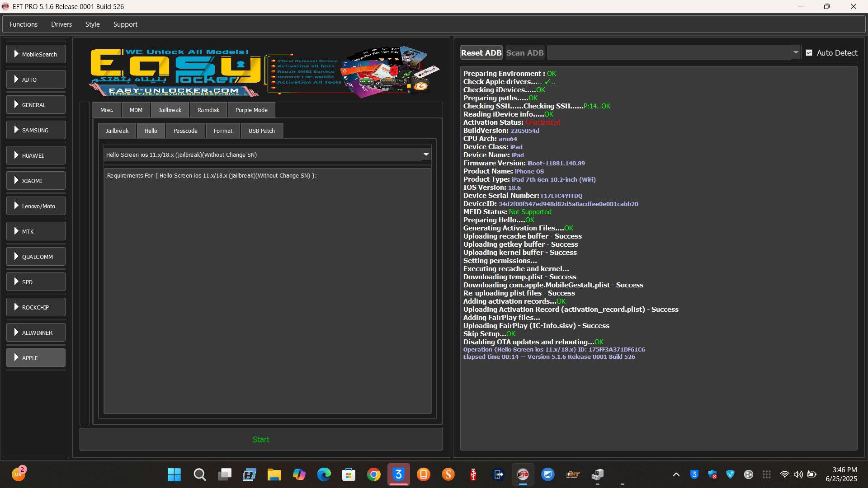Expand the SAMSUNG sidebar section
The width and height of the screenshot is (868, 488).
click(x=36, y=130)
